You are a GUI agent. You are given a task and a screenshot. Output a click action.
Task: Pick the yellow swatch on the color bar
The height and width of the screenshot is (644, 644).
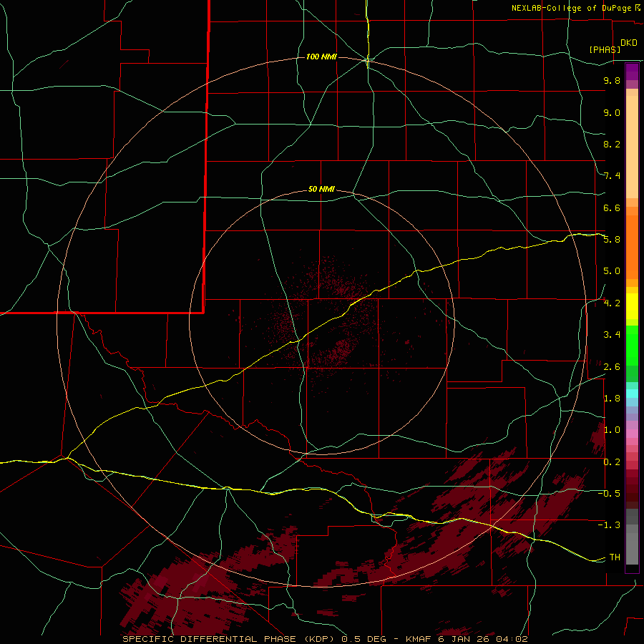[632, 306]
